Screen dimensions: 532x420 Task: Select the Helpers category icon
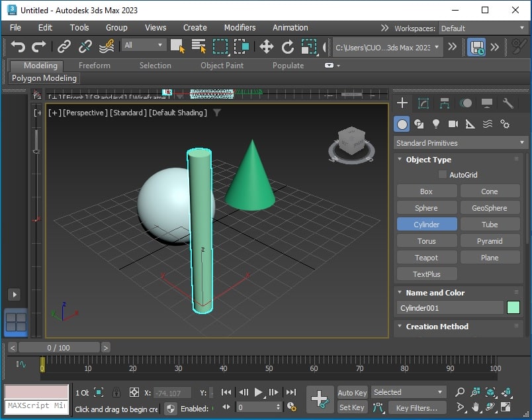tap(470, 125)
